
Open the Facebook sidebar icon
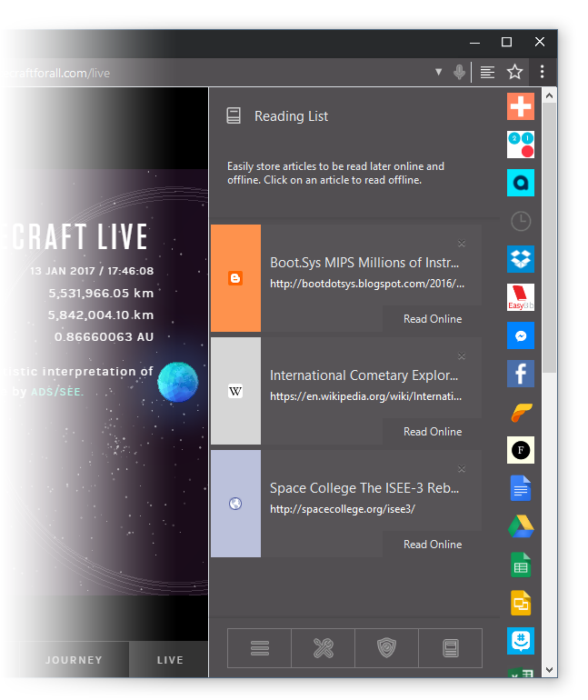tap(520, 374)
